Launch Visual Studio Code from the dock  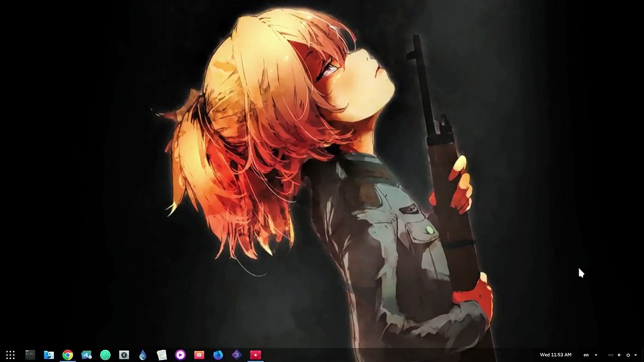point(87,355)
